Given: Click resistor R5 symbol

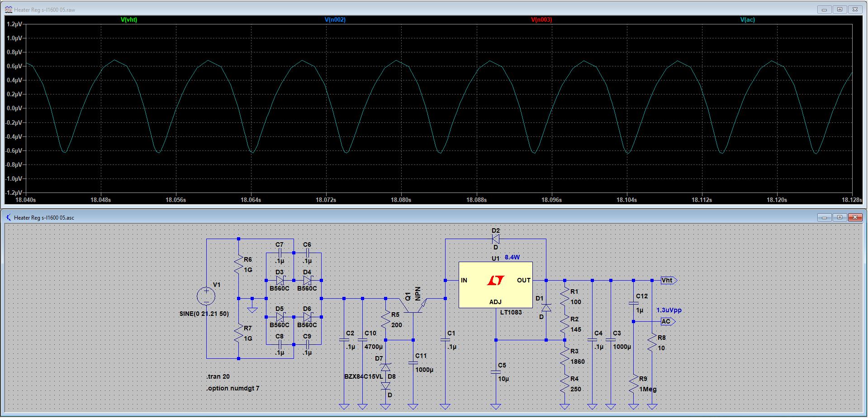Looking at the screenshot, I should (x=385, y=319).
